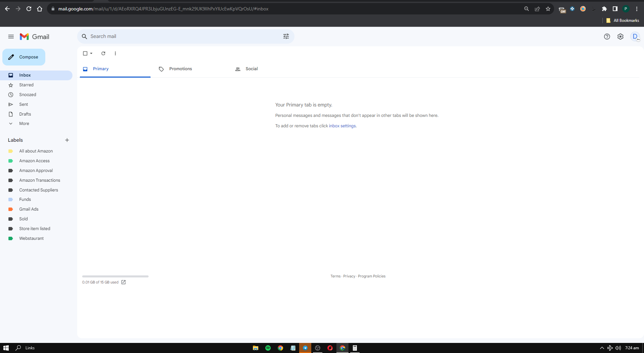
Task: Open the taskbar clock showing 7:24 am
Action: (x=632, y=348)
